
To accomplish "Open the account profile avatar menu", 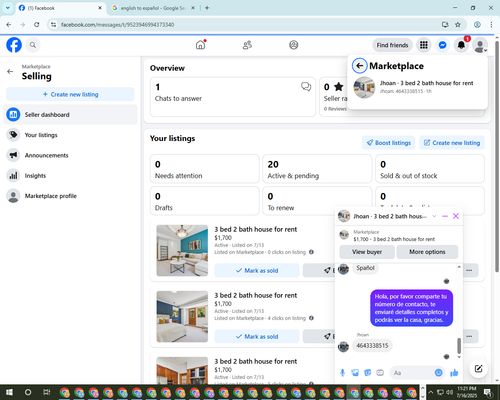I will (x=480, y=45).
